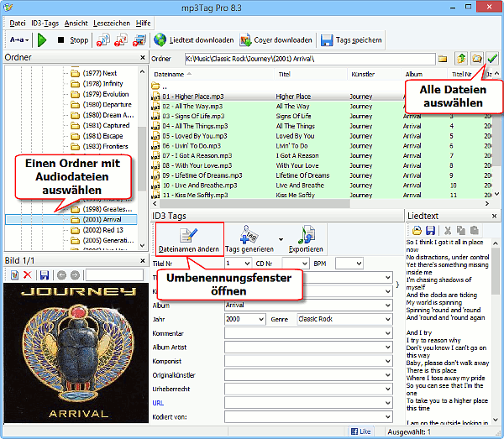The image size is (504, 439).
Task: Click the Stopp button
Action: pos(72,40)
